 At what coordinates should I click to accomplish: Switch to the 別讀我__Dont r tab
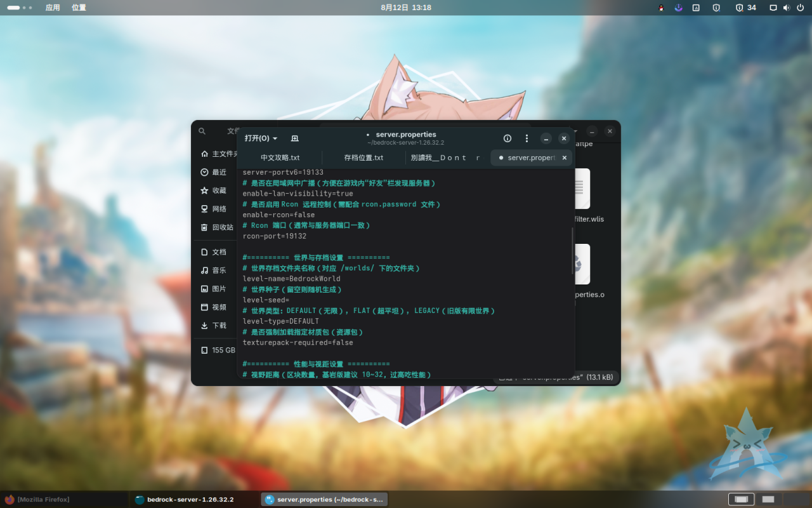click(x=447, y=157)
